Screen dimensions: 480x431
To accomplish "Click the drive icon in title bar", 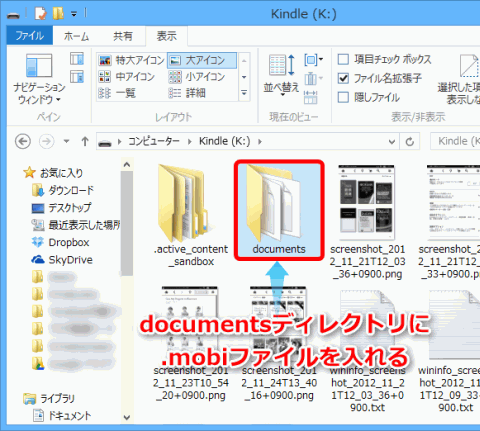I will tap(13, 15).
